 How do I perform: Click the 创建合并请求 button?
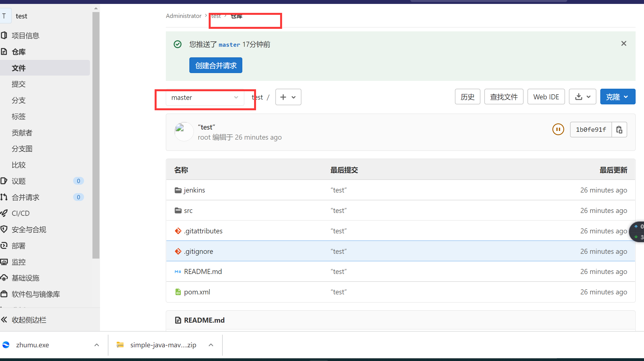215,65
